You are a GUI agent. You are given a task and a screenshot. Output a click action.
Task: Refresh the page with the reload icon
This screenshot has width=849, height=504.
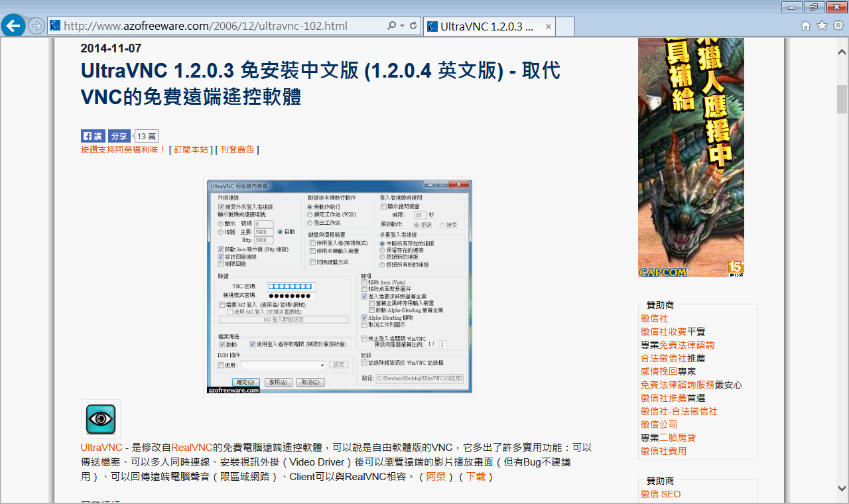[413, 26]
